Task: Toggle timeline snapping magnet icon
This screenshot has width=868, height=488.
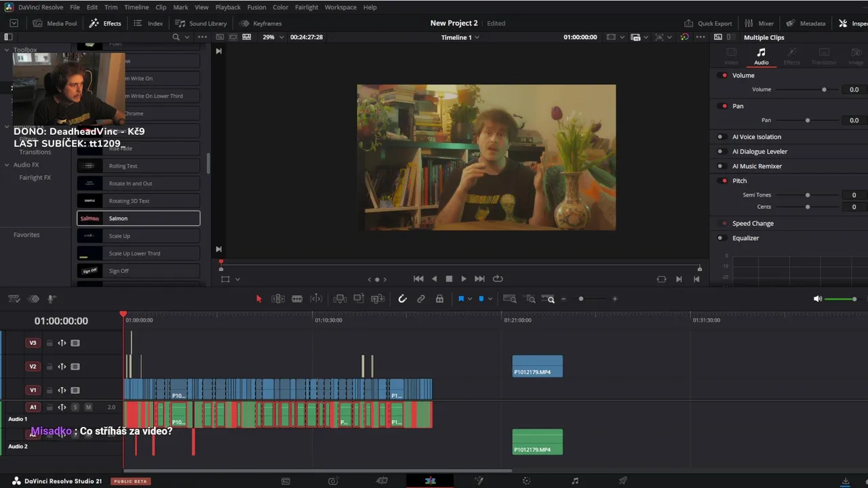Action: [x=402, y=299]
